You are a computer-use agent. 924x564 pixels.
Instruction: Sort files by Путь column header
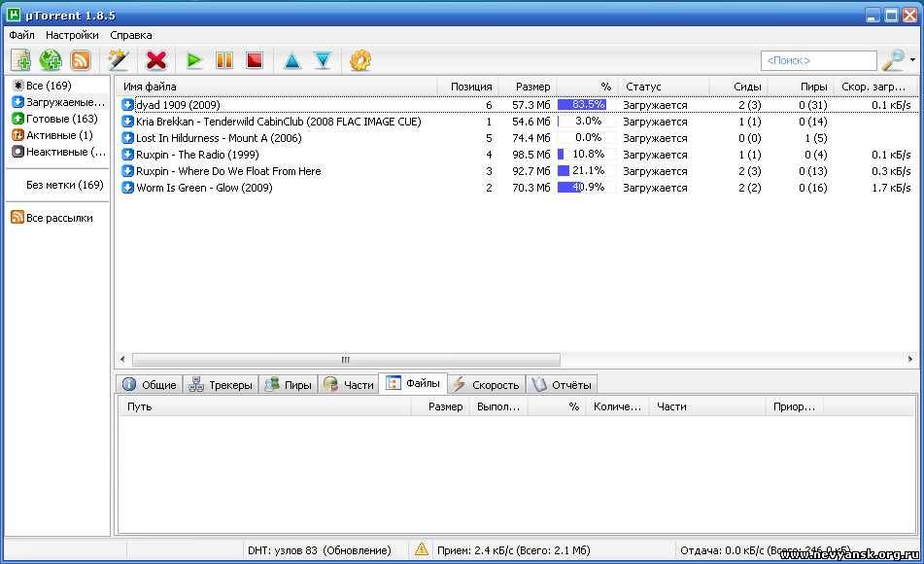tap(264, 406)
